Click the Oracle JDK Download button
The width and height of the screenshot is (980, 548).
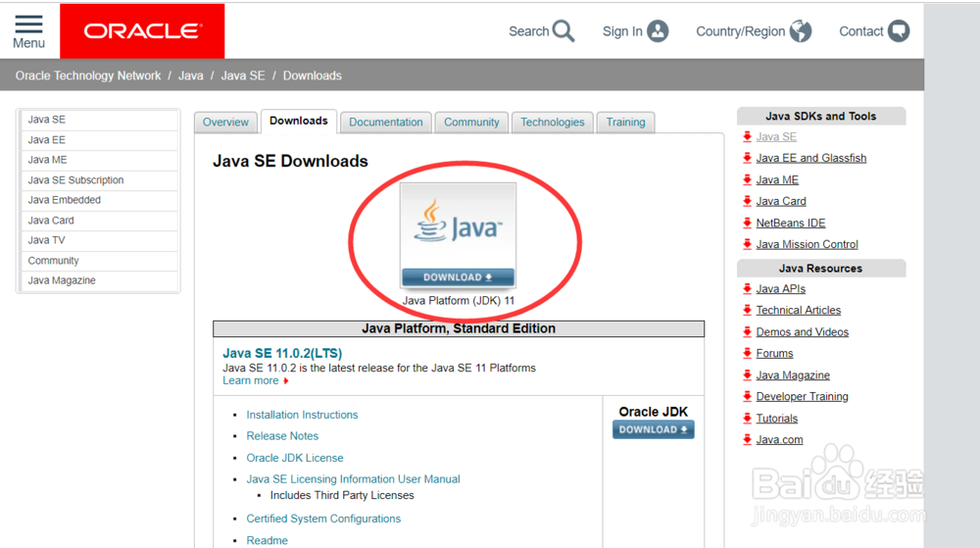coord(653,430)
